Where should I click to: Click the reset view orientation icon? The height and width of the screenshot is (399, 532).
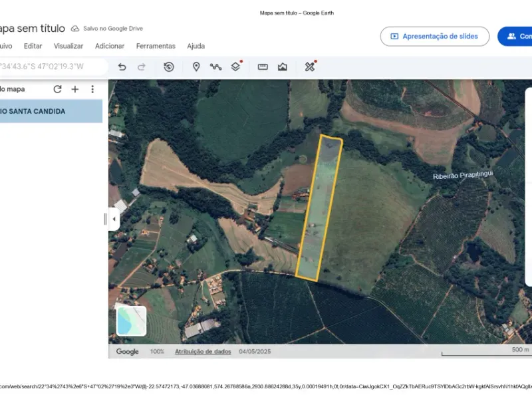168,66
